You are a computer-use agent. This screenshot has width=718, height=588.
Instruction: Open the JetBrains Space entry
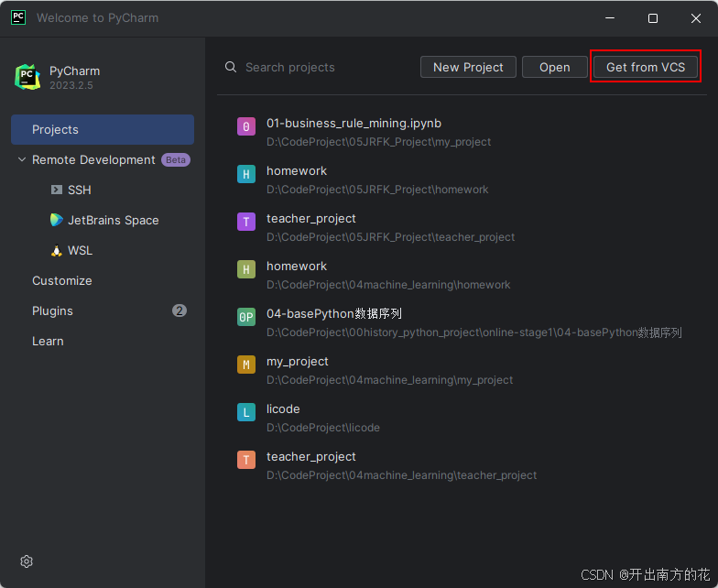click(103, 220)
